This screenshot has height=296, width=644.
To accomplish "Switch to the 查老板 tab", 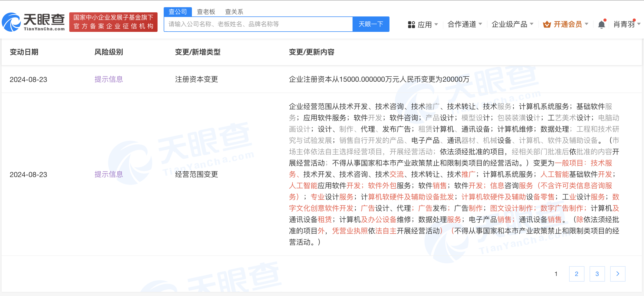I will click(205, 12).
